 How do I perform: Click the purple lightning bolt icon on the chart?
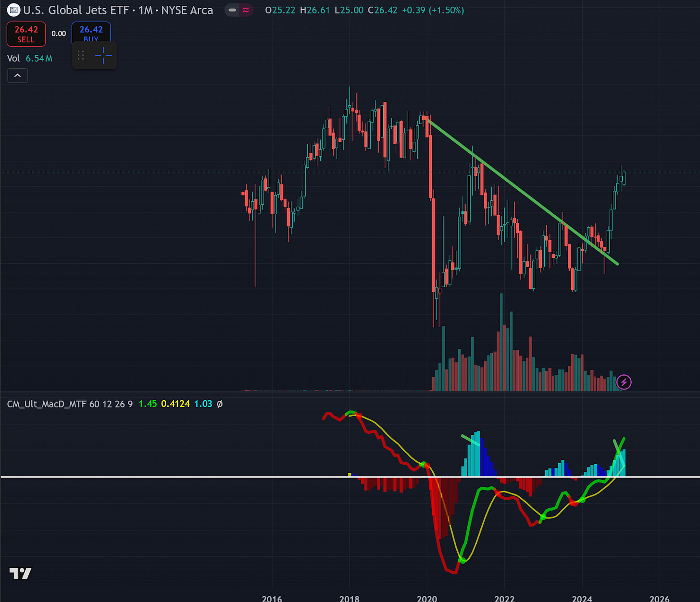624,382
